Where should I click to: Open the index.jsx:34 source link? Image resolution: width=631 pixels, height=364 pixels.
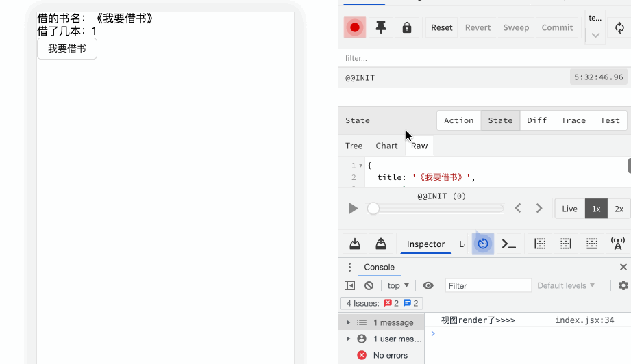584,320
